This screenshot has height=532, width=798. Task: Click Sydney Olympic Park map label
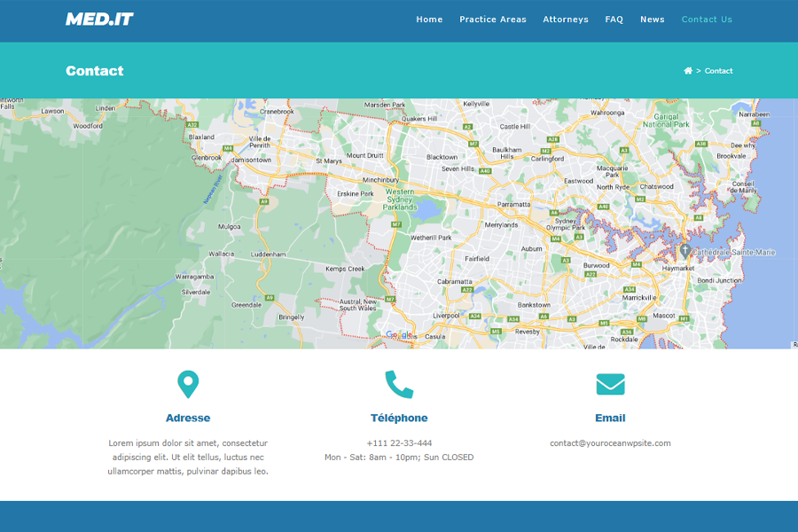(x=566, y=224)
